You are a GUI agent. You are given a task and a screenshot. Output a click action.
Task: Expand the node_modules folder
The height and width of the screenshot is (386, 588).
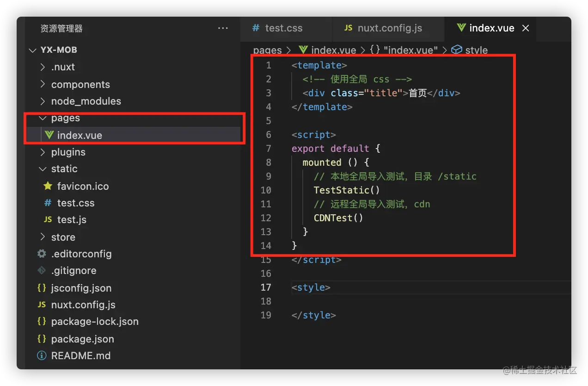[86, 101]
